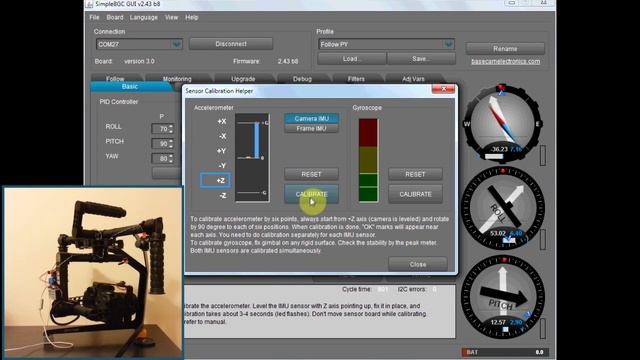Click the gimbal camera video thumbnail
Image resolution: width=640 pixels, height=360 pixels.
pyautogui.click(x=93, y=273)
